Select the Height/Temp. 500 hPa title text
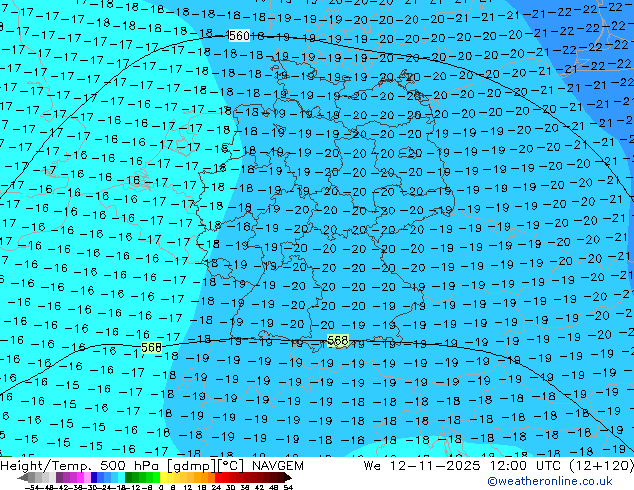Viewport: 634px width, 490px height. tap(79, 466)
